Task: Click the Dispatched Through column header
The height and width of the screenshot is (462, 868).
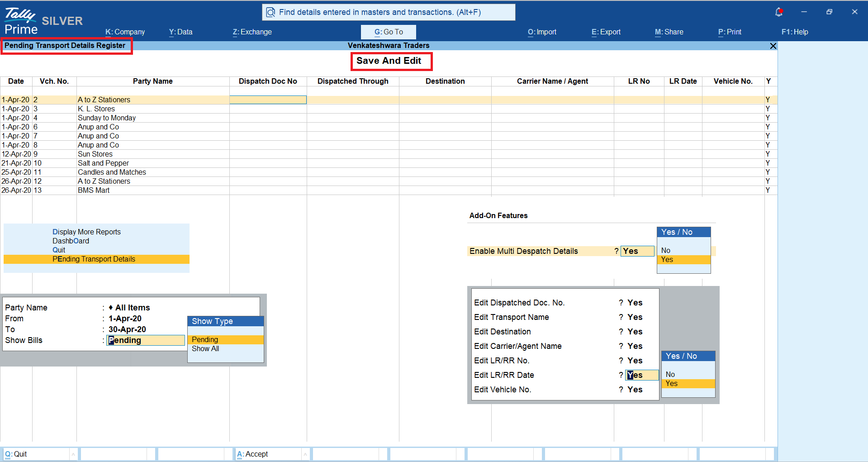Action: point(353,81)
